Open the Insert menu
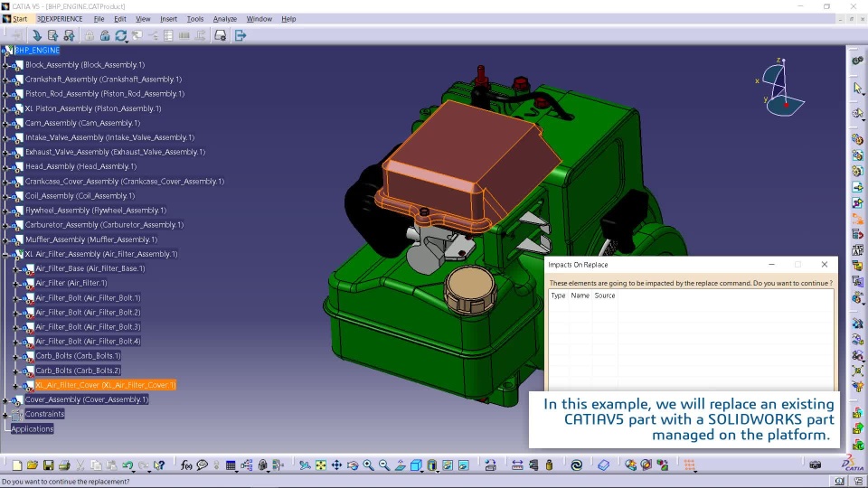Image resolution: width=868 pixels, height=488 pixels. coord(168,19)
